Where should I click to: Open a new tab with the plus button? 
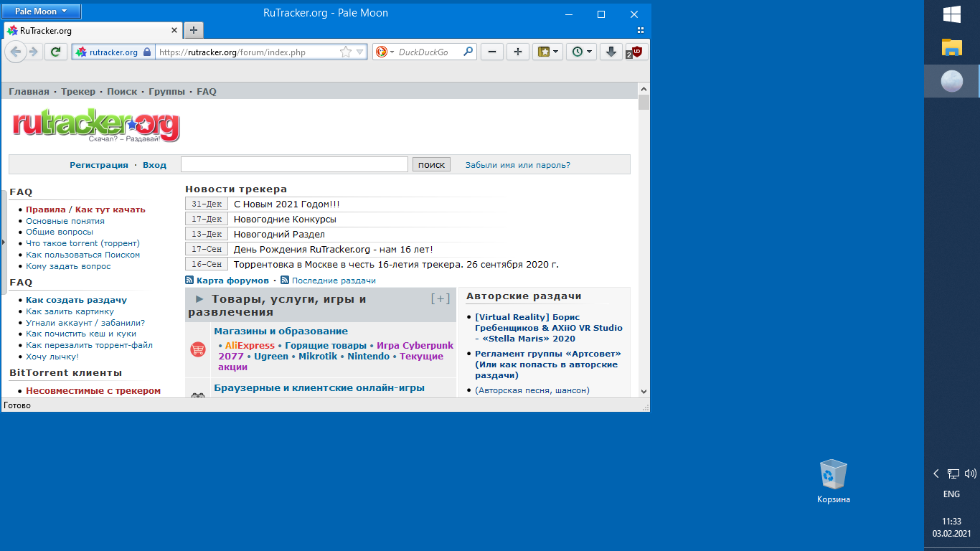coord(194,30)
